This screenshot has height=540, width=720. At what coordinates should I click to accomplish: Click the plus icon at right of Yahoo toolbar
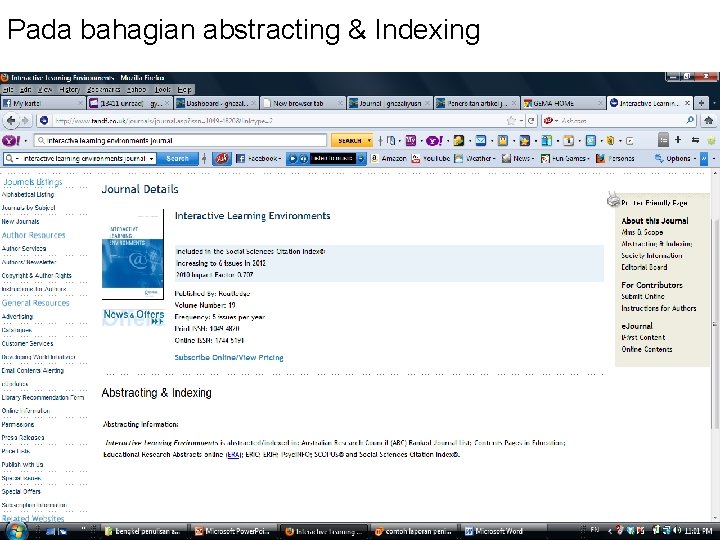678,140
